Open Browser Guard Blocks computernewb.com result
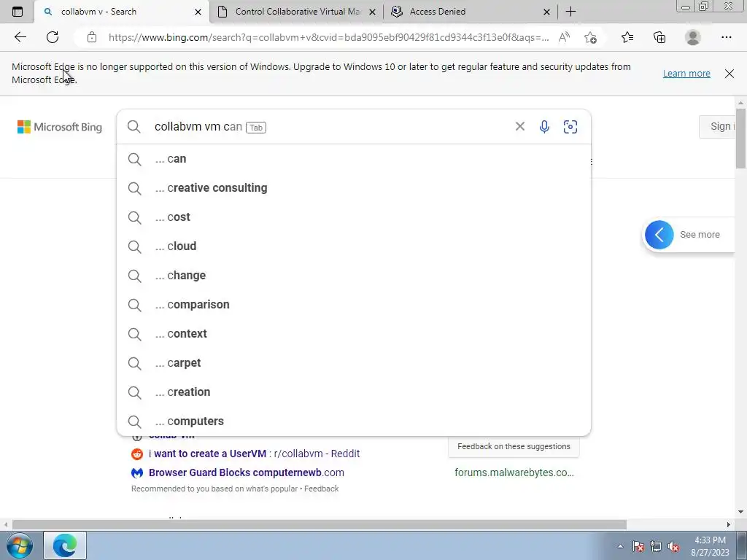The height and width of the screenshot is (560, 747). [247, 472]
